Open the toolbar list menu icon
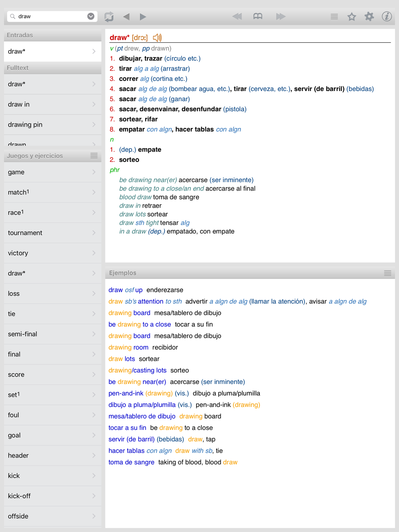 pos(334,16)
